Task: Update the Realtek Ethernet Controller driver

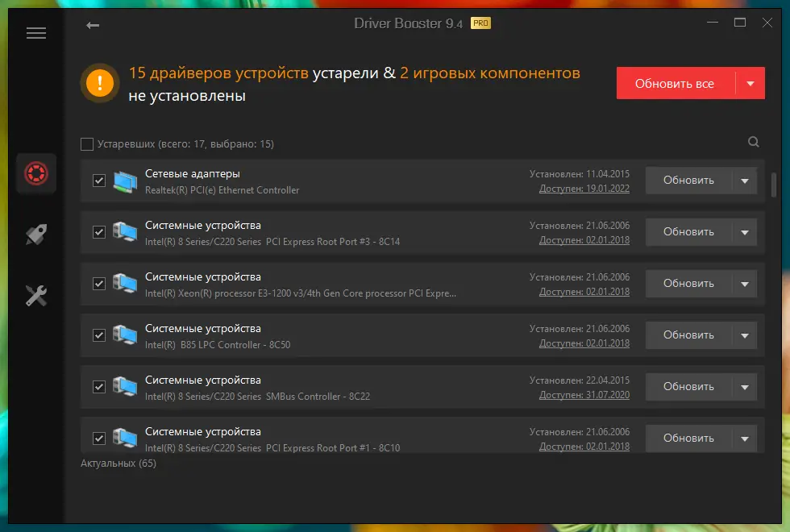Action: [688, 181]
